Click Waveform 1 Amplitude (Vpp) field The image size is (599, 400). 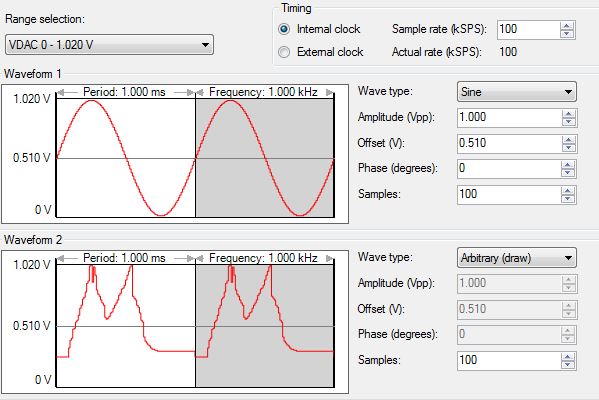pyautogui.click(x=509, y=117)
